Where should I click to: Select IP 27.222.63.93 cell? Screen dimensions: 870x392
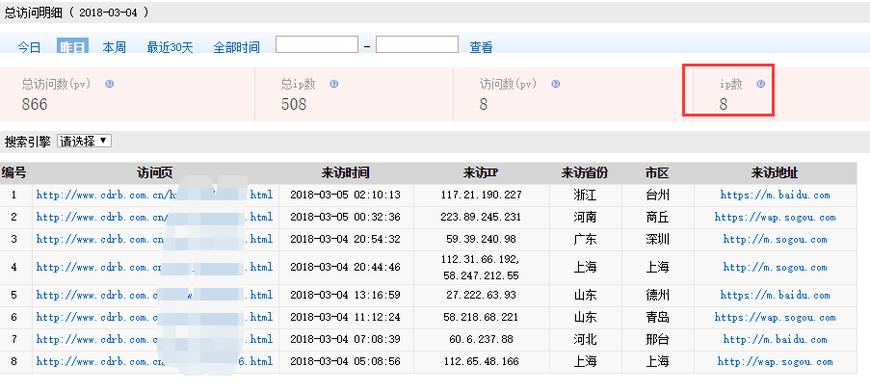tap(481, 295)
